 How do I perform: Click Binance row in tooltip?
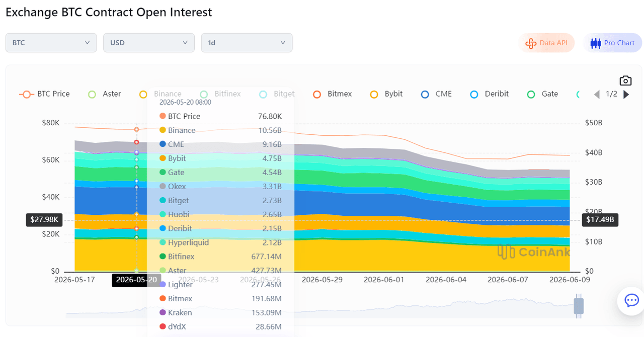coord(220,130)
